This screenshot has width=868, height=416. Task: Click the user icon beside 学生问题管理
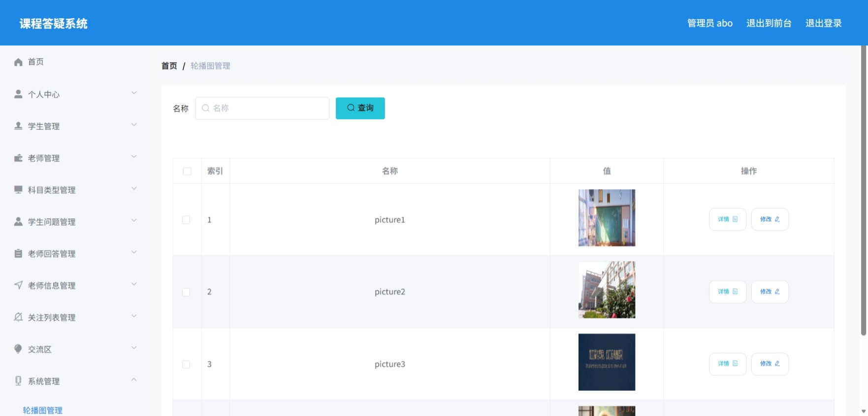pyautogui.click(x=18, y=222)
